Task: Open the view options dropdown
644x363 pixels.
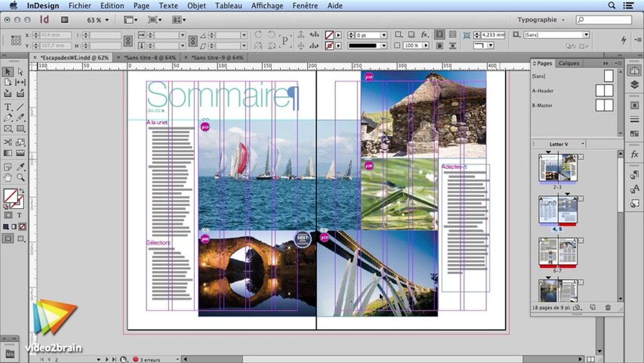Action: point(130,20)
